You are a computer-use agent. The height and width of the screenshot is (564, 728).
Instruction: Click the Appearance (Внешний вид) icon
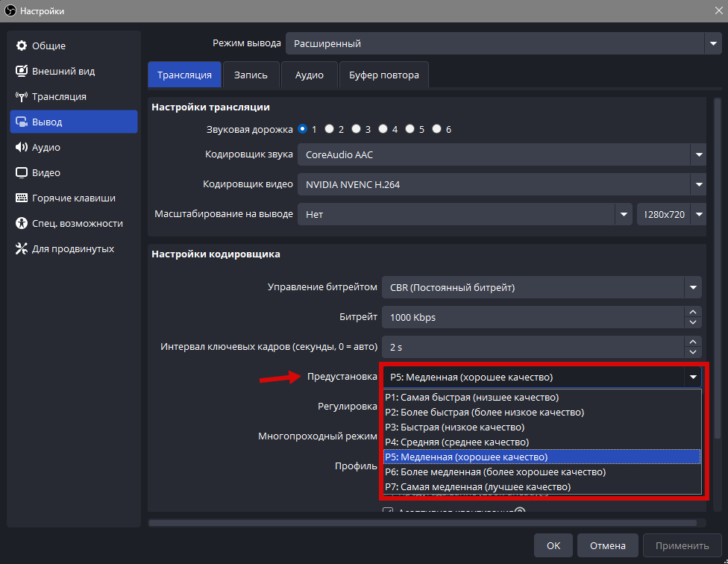tap(22, 71)
